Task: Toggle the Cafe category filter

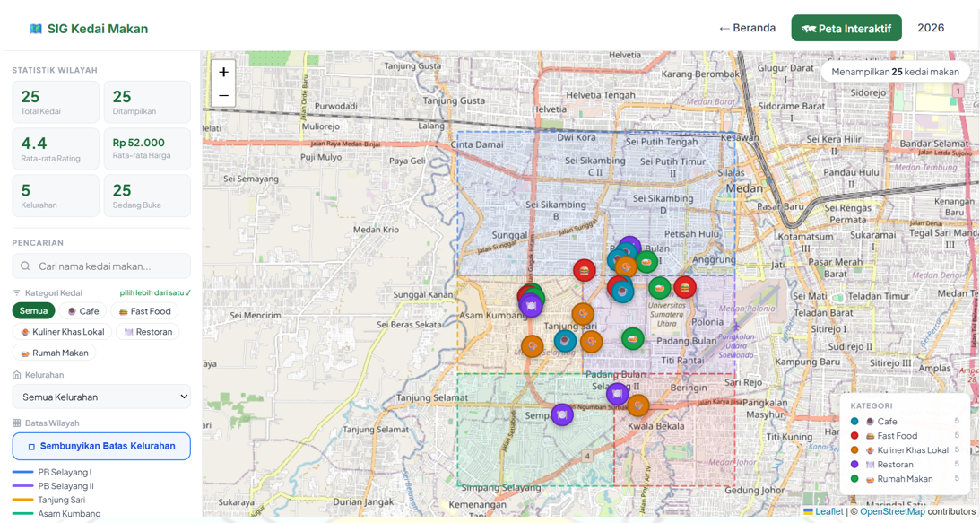Action: (x=82, y=311)
